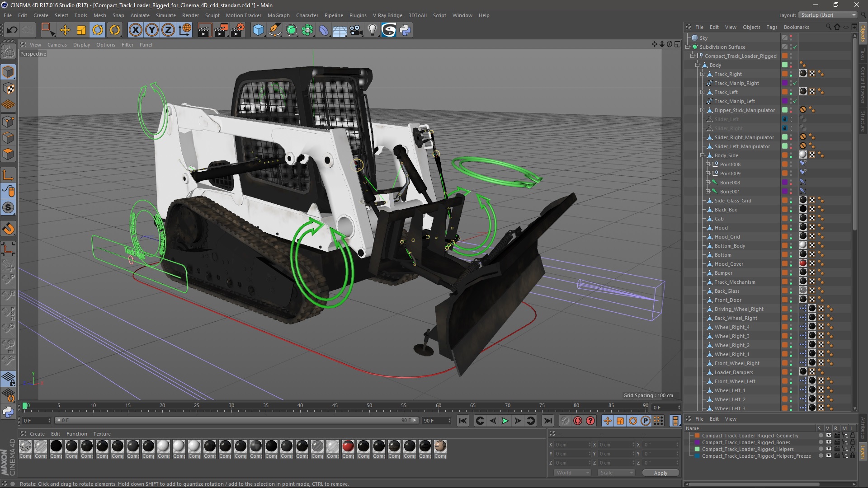The height and width of the screenshot is (488, 868).
Task: Render the active view clapperboard icon
Action: [204, 30]
